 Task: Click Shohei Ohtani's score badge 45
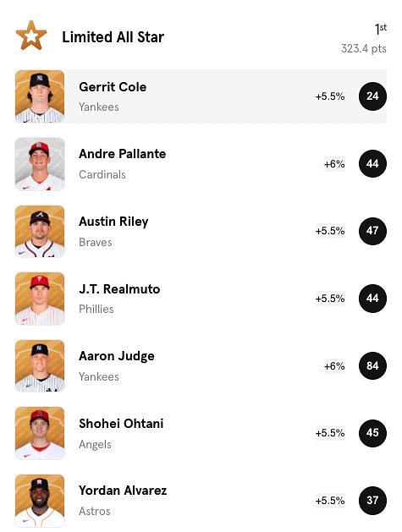click(x=372, y=433)
